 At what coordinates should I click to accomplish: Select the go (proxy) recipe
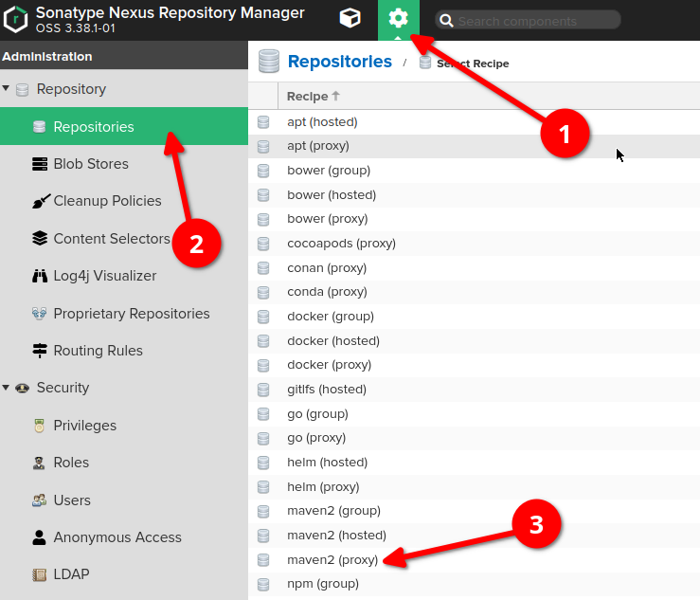[475, 438]
